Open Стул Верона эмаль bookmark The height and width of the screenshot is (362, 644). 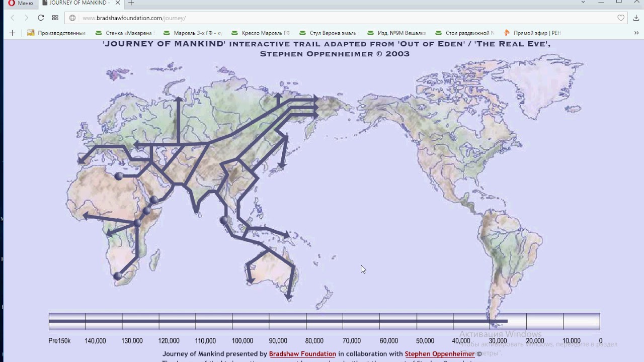coord(328,33)
